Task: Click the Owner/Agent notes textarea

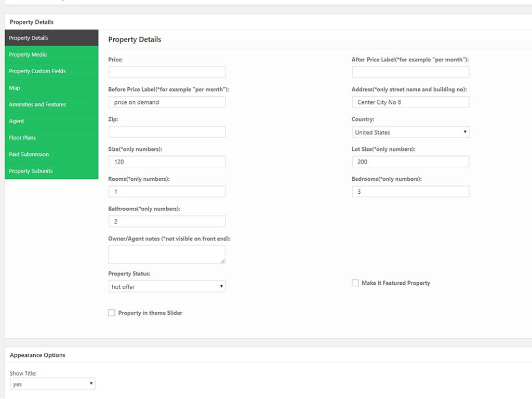Action: pos(166,254)
